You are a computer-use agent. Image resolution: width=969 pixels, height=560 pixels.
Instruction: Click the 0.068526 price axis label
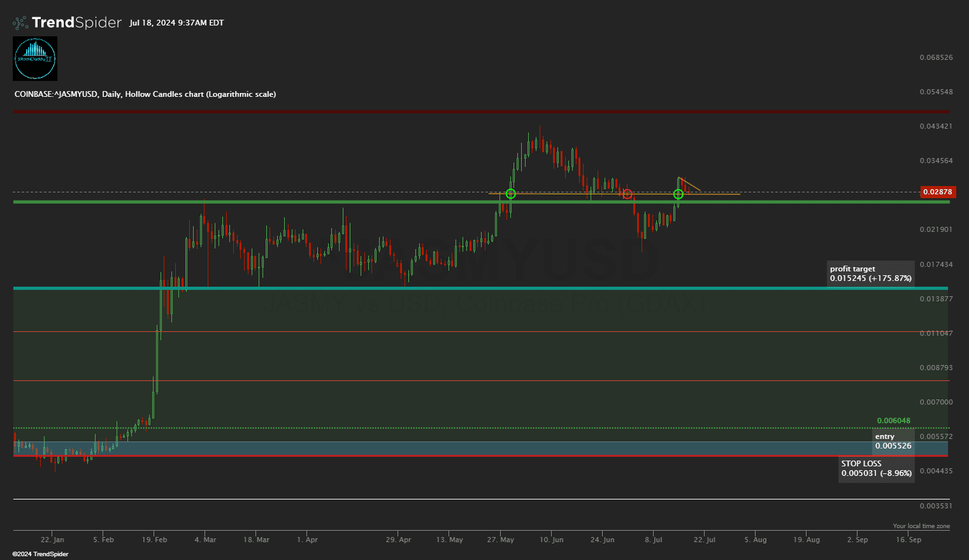click(x=936, y=57)
